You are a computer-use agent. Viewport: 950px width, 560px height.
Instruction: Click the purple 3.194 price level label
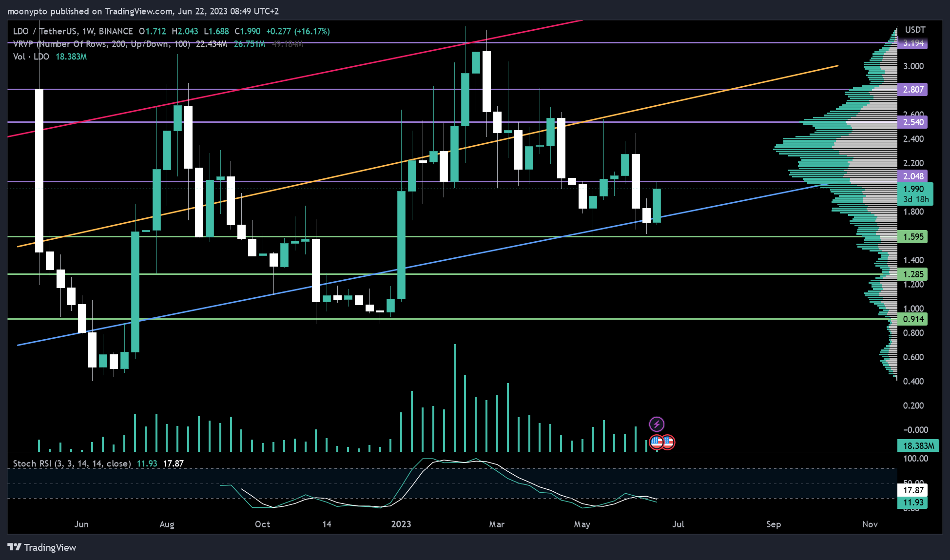pos(913,43)
